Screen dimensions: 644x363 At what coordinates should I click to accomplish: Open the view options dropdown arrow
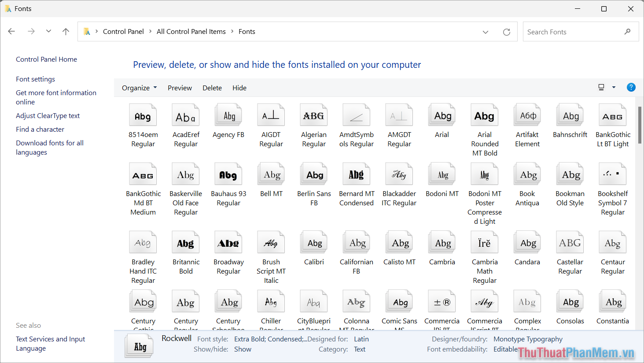[614, 87]
